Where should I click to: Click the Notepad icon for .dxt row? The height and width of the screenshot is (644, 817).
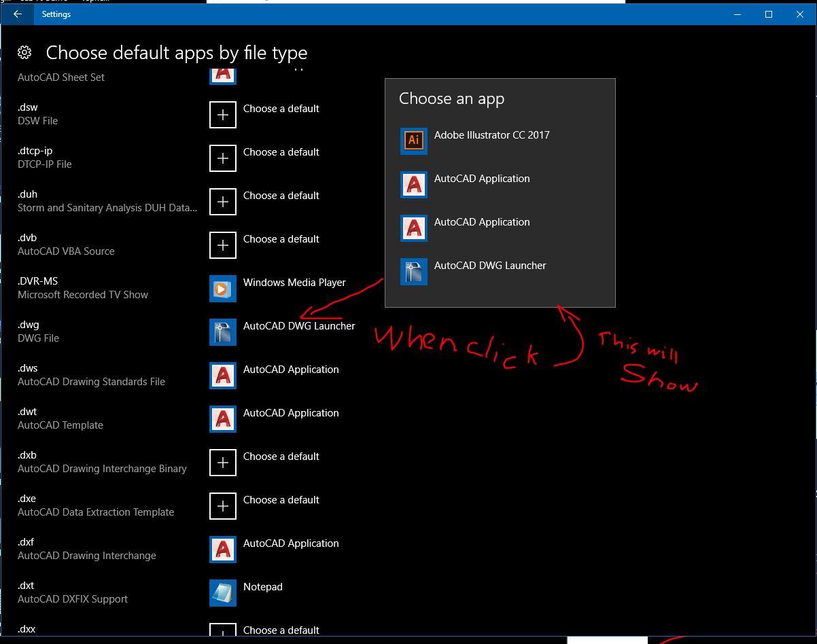pyautogui.click(x=223, y=593)
